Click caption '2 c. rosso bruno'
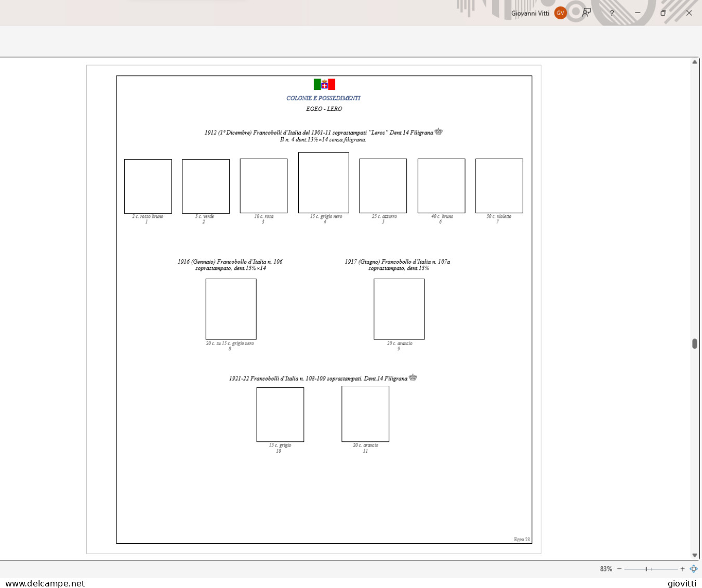The height and width of the screenshot is (588, 702). pos(148,216)
